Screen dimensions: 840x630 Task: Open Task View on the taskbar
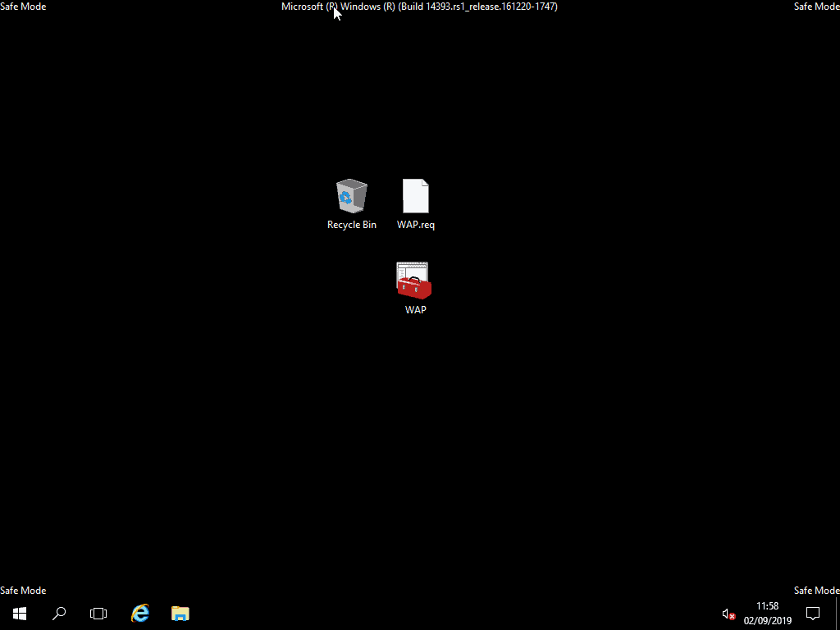[98, 613]
